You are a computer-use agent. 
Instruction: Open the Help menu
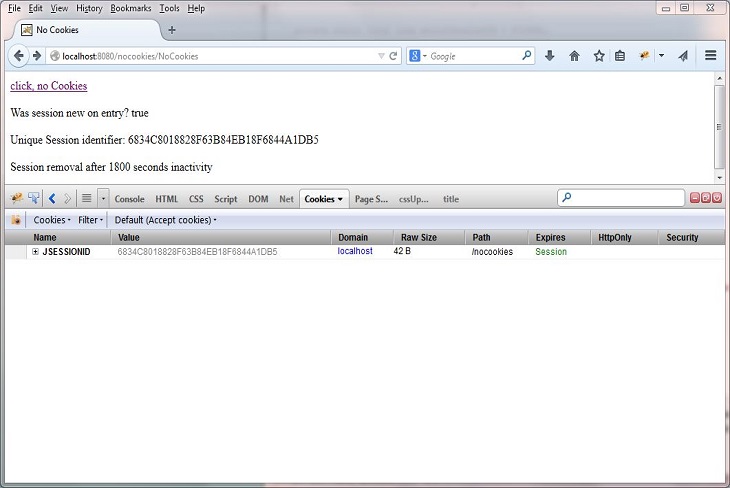tap(196, 8)
